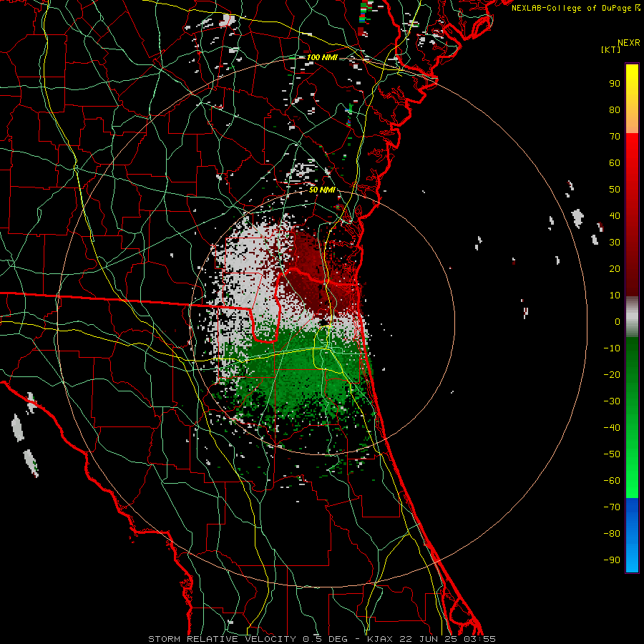Click the -90 value on the color scale
This screenshot has height=644, width=644.
click(612, 560)
